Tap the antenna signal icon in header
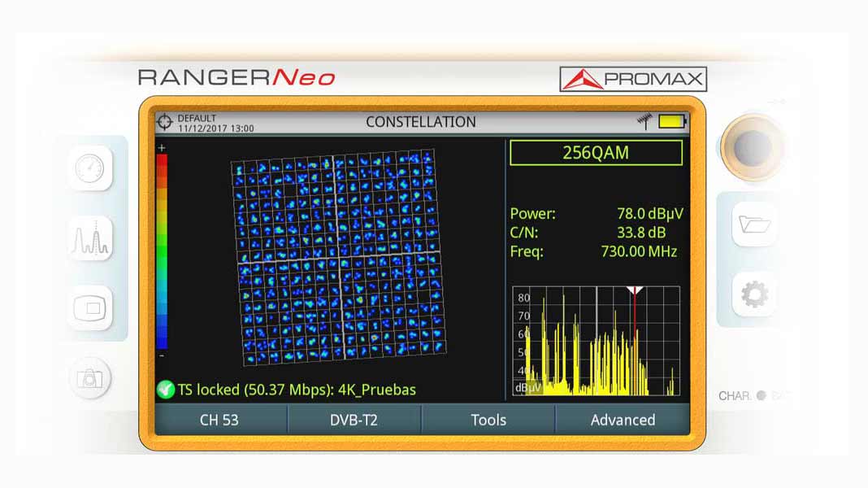The width and height of the screenshot is (868, 488). click(x=644, y=122)
